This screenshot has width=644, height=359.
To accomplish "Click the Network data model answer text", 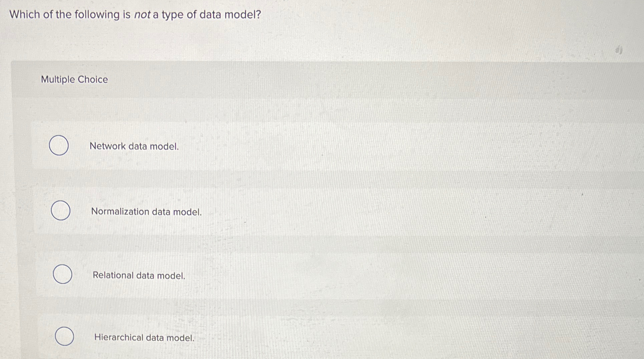I will (135, 146).
